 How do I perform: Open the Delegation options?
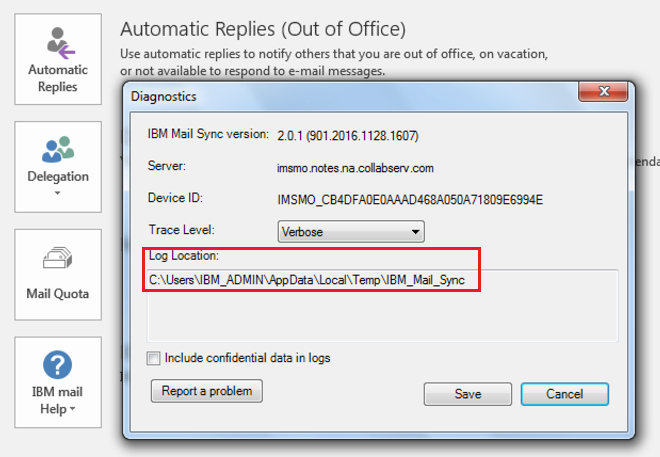tap(58, 167)
